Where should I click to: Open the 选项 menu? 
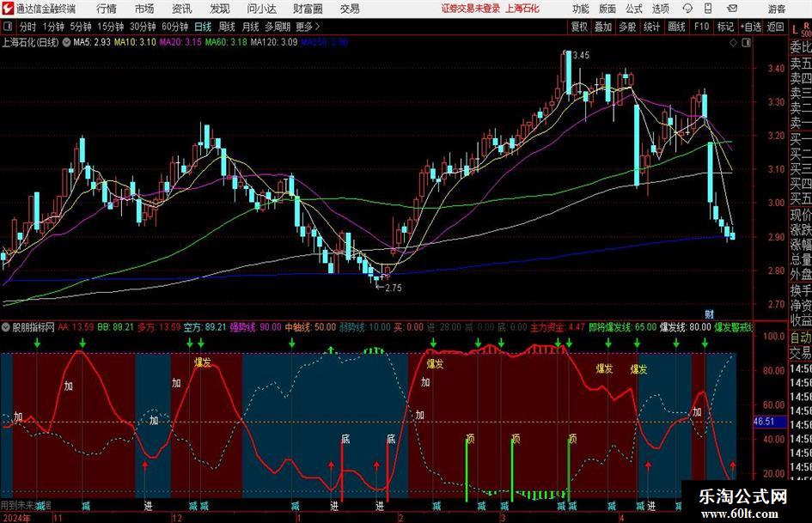click(x=661, y=9)
